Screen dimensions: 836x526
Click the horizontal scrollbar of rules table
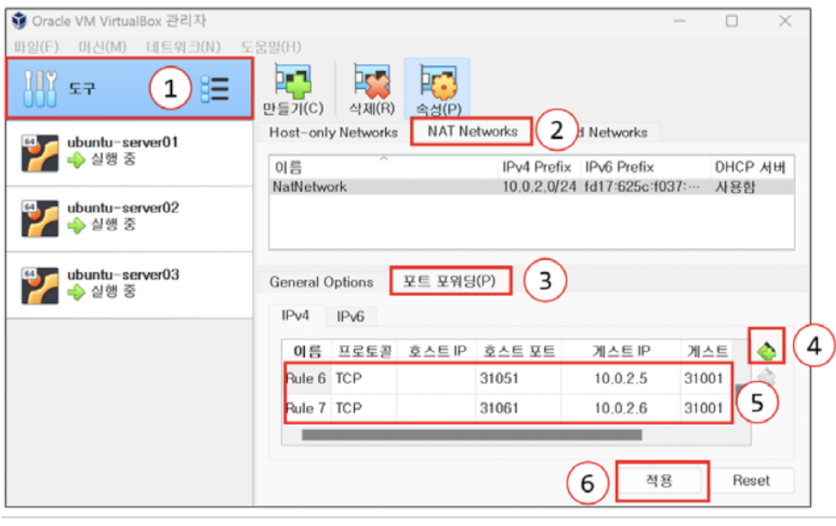point(471,435)
